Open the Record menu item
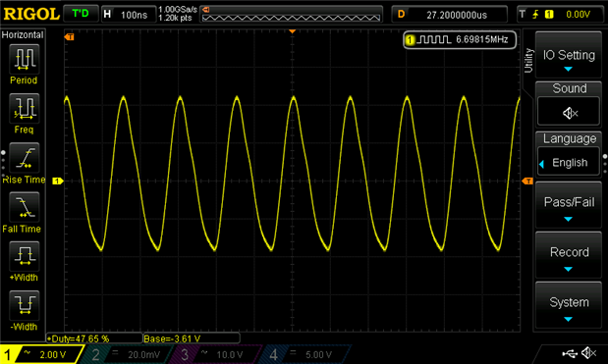This screenshot has height=364, width=608. coord(569,255)
